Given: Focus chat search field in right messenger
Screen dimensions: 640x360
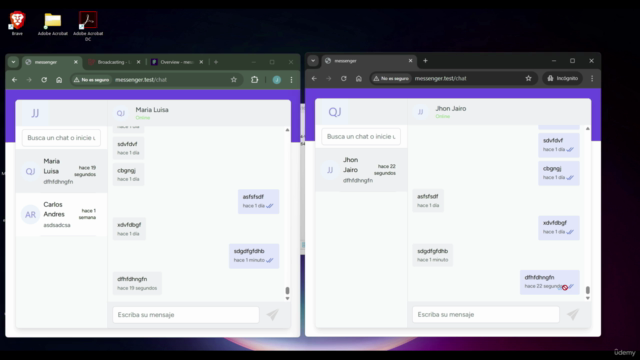Looking at the screenshot, I should (361, 136).
